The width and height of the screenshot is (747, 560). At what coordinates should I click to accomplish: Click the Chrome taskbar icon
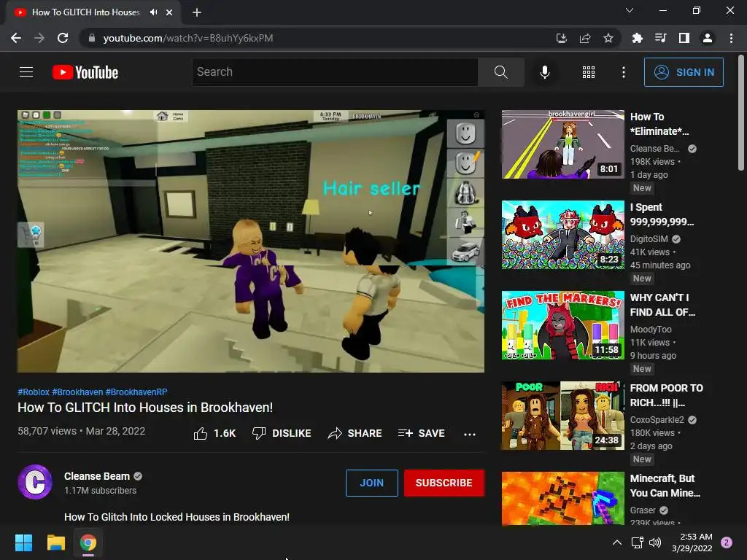(x=88, y=542)
